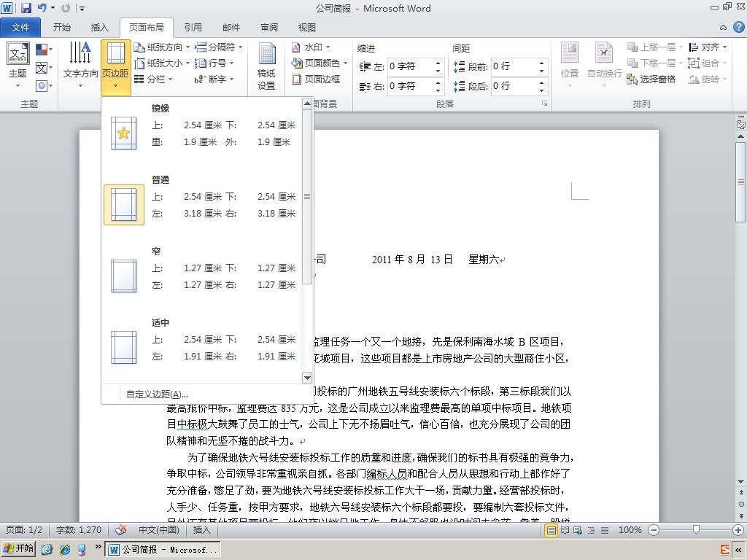Viewport: 747px width, 560px height.
Task: Open 分栏 columns menu
Action: [x=153, y=79]
